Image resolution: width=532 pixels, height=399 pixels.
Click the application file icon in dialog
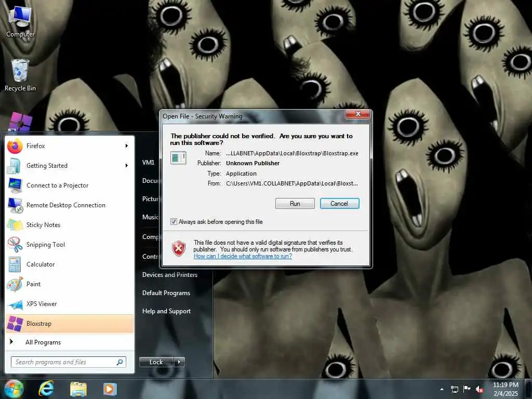[x=178, y=158]
